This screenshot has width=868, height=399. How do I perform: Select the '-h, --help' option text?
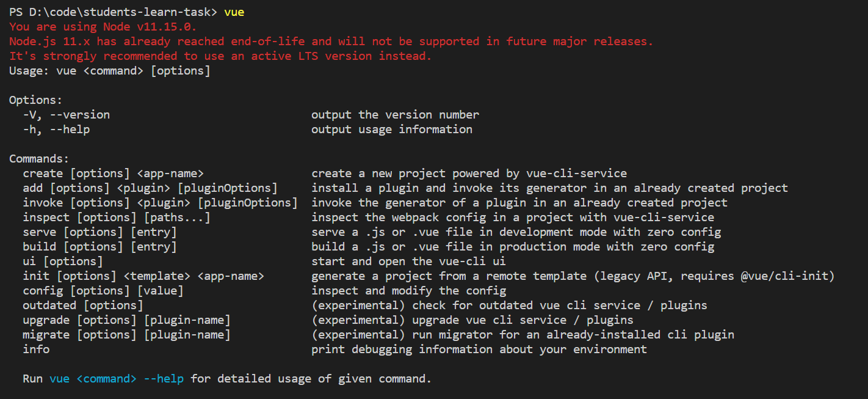point(56,130)
